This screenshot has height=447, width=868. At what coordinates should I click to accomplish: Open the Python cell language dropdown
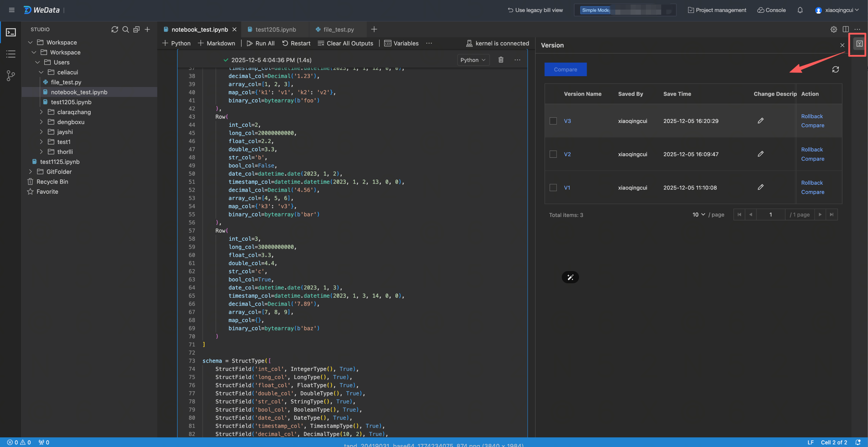click(x=473, y=59)
